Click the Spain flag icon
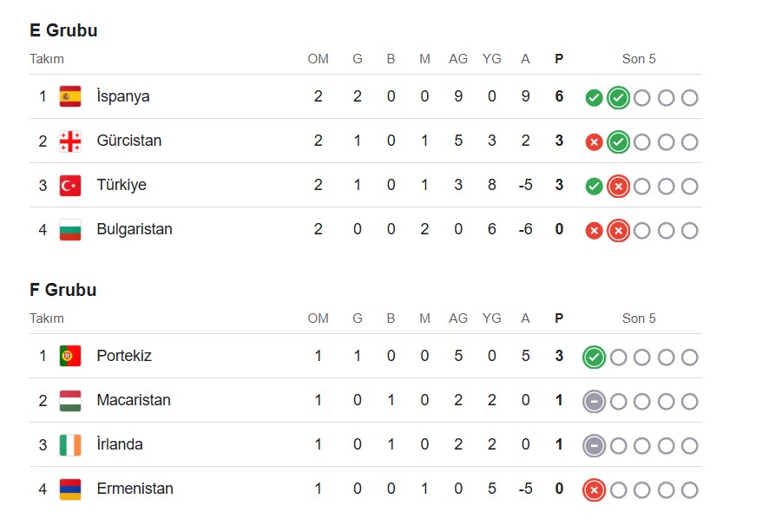This screenshot has height=532, width=762. [70, 96]
